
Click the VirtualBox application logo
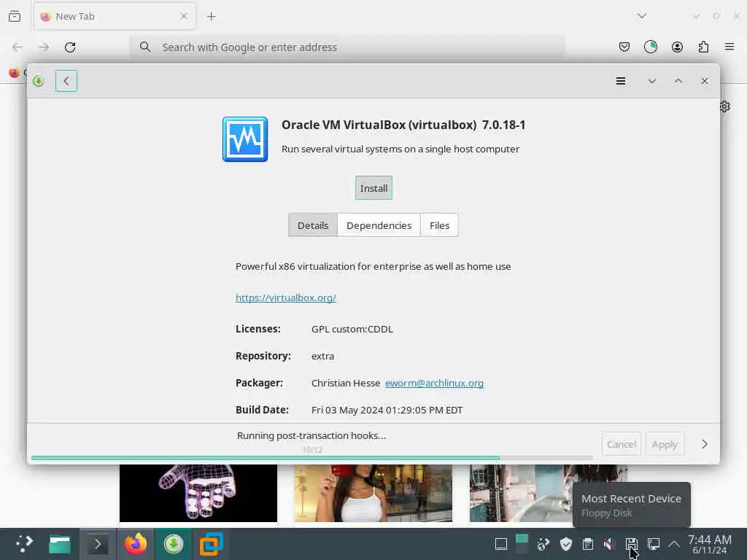point(245,139)
